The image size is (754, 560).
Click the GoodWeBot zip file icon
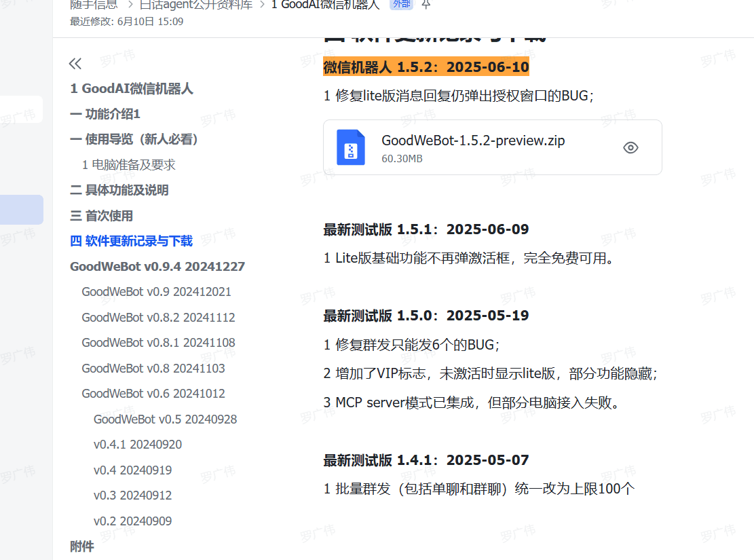click(351, 147)
